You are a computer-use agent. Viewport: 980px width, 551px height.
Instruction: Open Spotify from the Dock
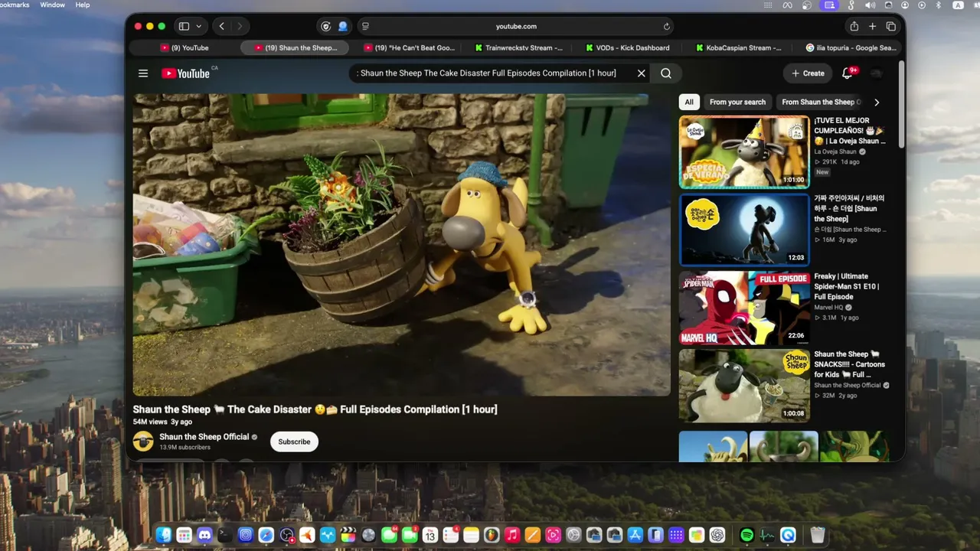click(747, 535)
